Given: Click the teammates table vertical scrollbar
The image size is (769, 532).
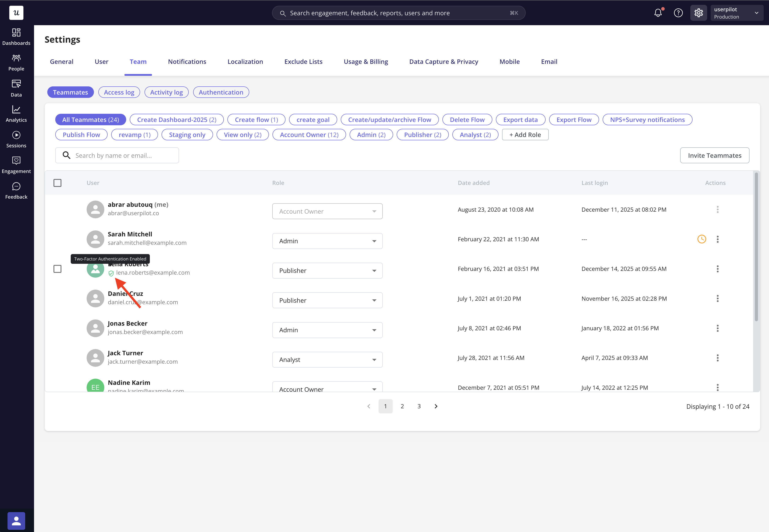Looking at the screenshot, I should pyautogui.click(x=756, y=247).
